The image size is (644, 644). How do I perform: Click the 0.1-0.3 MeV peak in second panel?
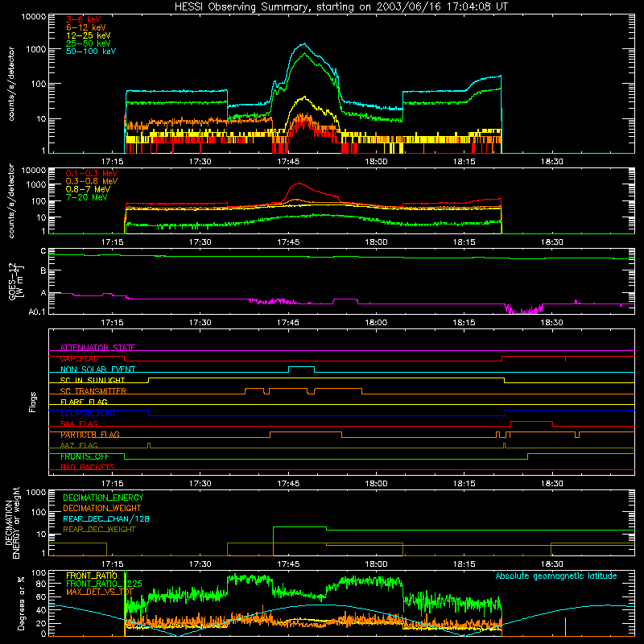(x=299, y=184)
